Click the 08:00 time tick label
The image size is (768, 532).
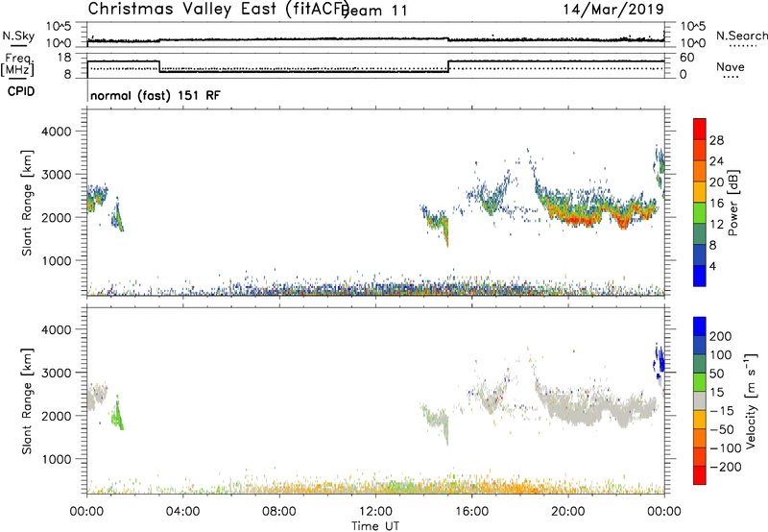[x=279, y=512]
